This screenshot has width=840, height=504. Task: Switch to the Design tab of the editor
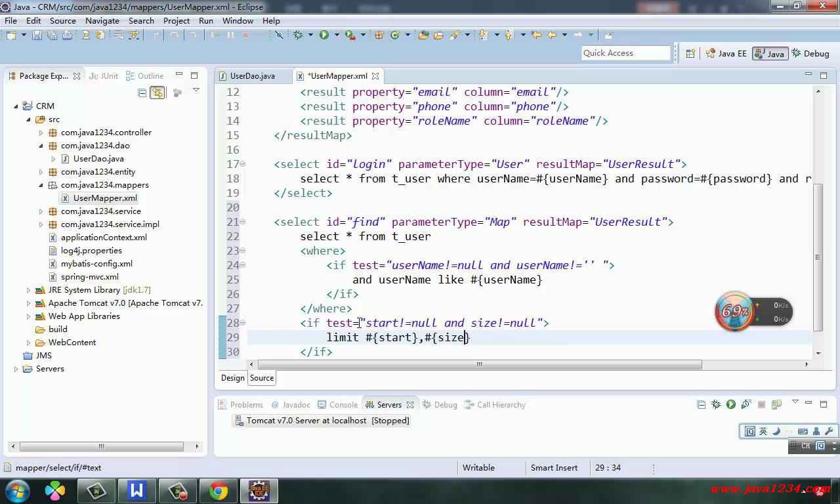click(232, 378)
